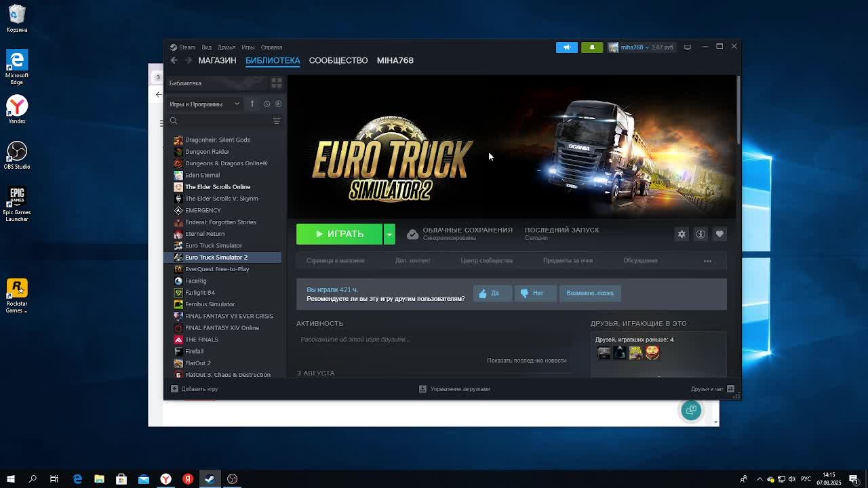Image resolution: width=868 pixels, height=488 pixels.
Task: Click the game page vertical scrollbar
Action: pyautogui.click(x=738, y=110)
